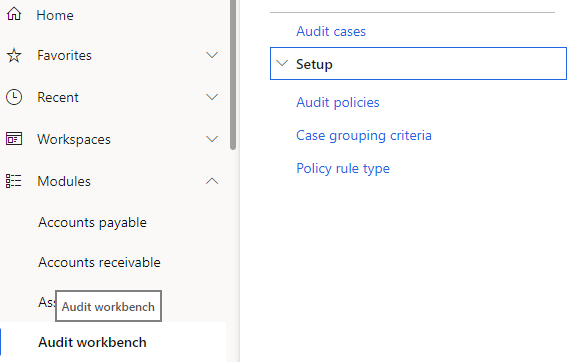Open the Workspaces navigation label
This screenshot has width=581, height=362.
point(74,139)
